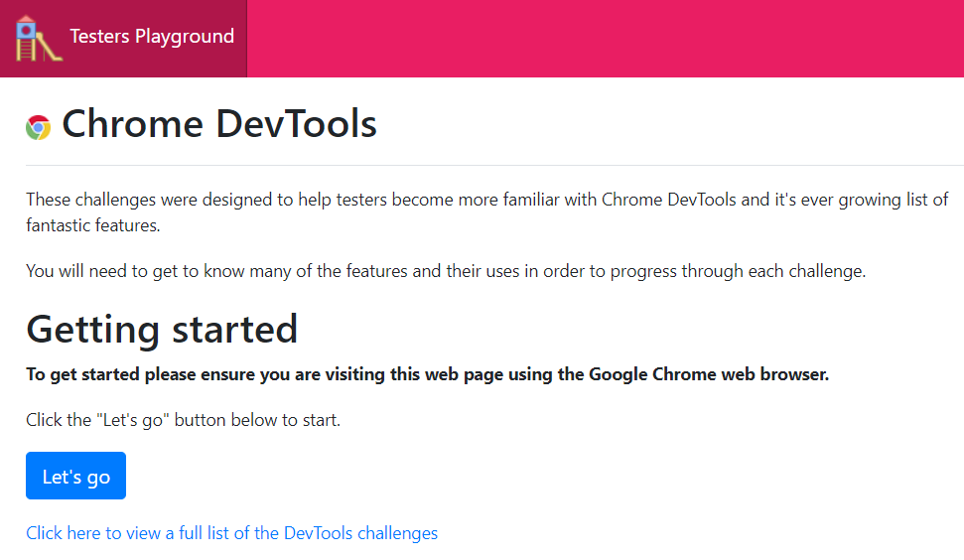964x560 pixels.
Task: Click the word "DevTools" in the page heading
Action: [x=296, y=125]
